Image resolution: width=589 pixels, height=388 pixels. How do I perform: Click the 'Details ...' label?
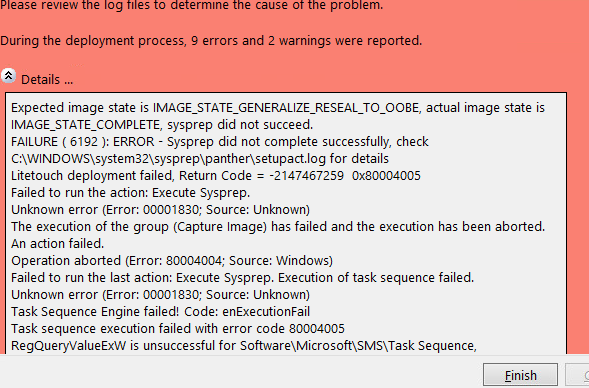coord(47,80)
